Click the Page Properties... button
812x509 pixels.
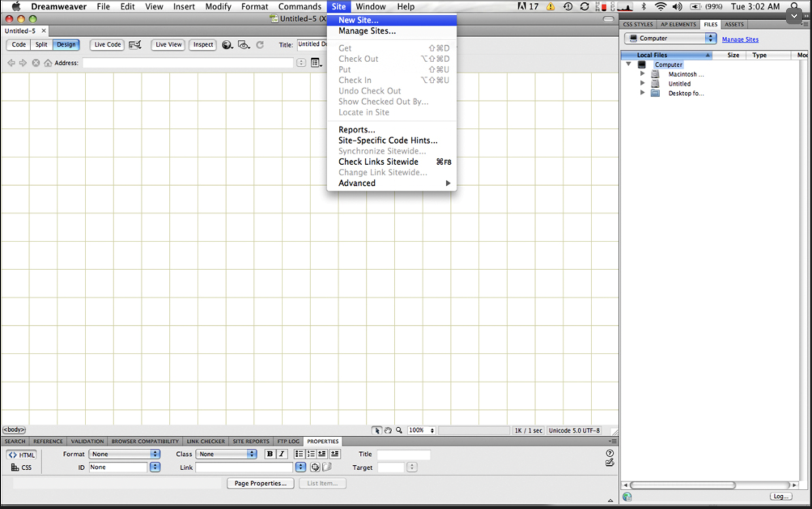click(260, 483)
